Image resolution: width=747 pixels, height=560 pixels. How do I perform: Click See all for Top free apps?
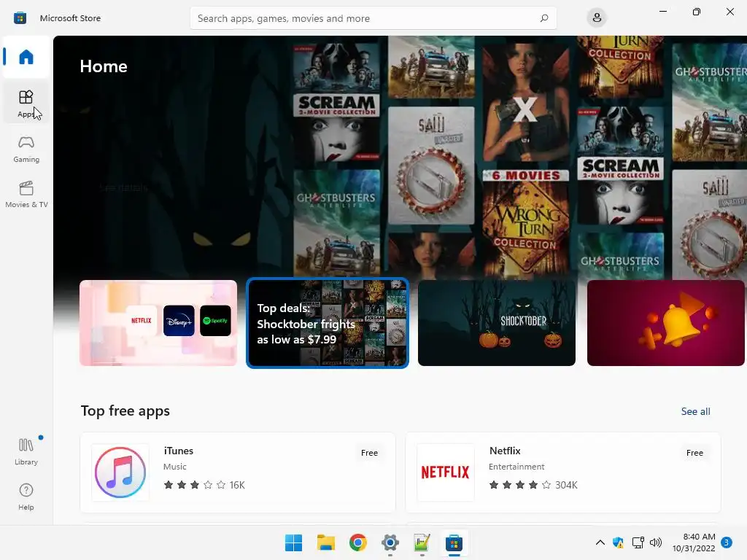(695, 411)
